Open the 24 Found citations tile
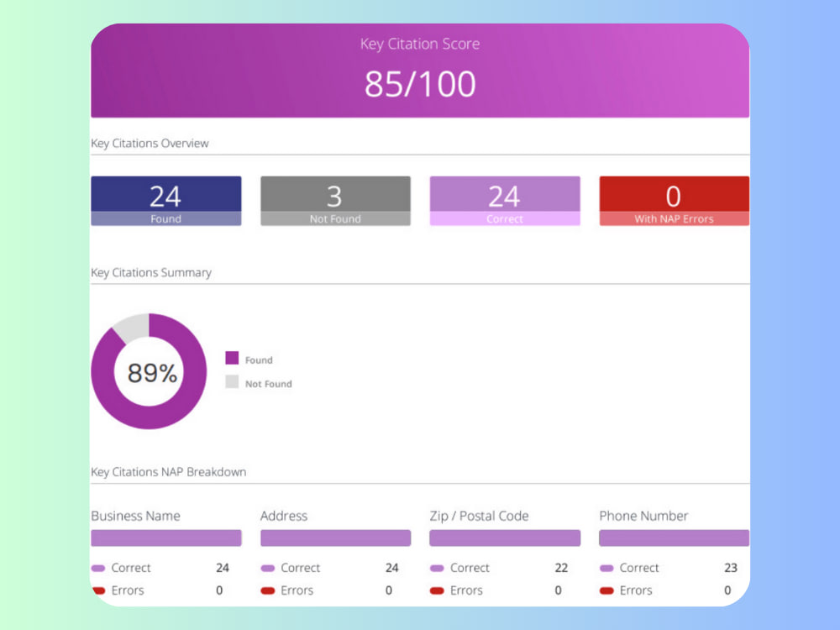The image size is (840, 630). pos(166,201)
